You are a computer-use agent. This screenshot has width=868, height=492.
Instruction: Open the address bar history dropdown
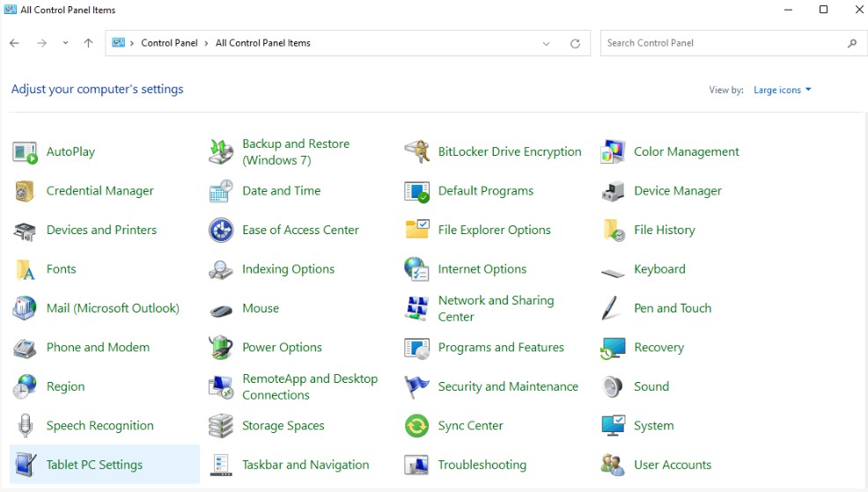pyautogui.click(x=547, y=43)
